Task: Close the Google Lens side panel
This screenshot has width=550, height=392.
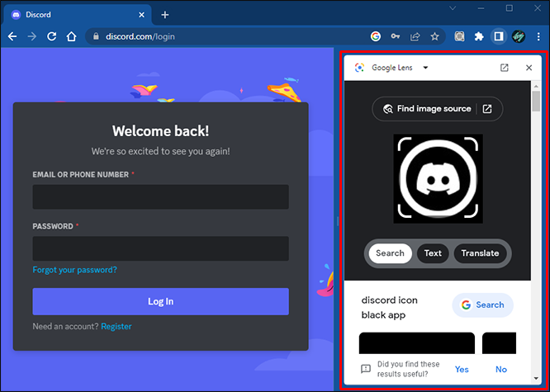Action: [x=529, y=68]
